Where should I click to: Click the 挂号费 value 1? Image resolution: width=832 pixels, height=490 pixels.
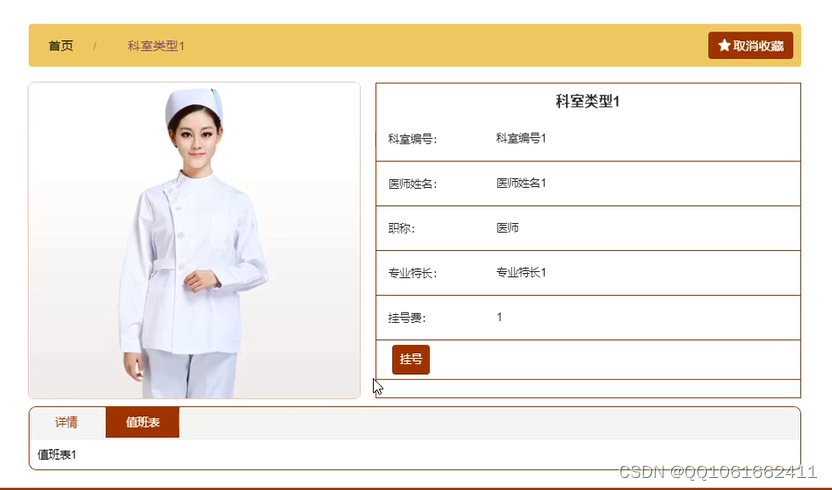(x=499, y=317)
